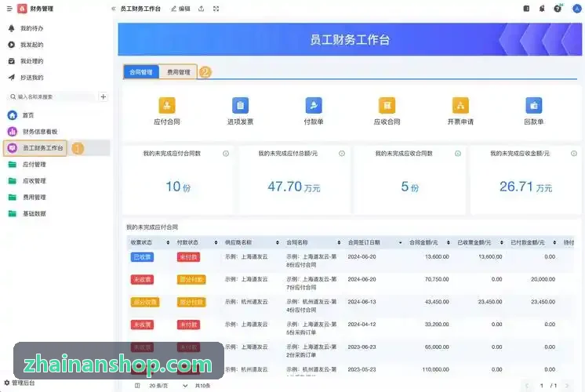Open the 应付合同 shortcut icon
This screenshot has width=585, height=392.
click(167, 106)
